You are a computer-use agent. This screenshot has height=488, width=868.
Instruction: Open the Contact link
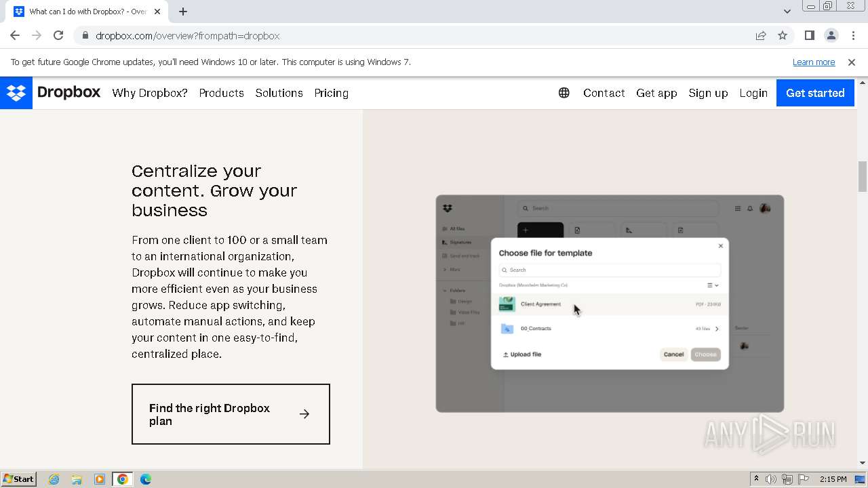604,93
